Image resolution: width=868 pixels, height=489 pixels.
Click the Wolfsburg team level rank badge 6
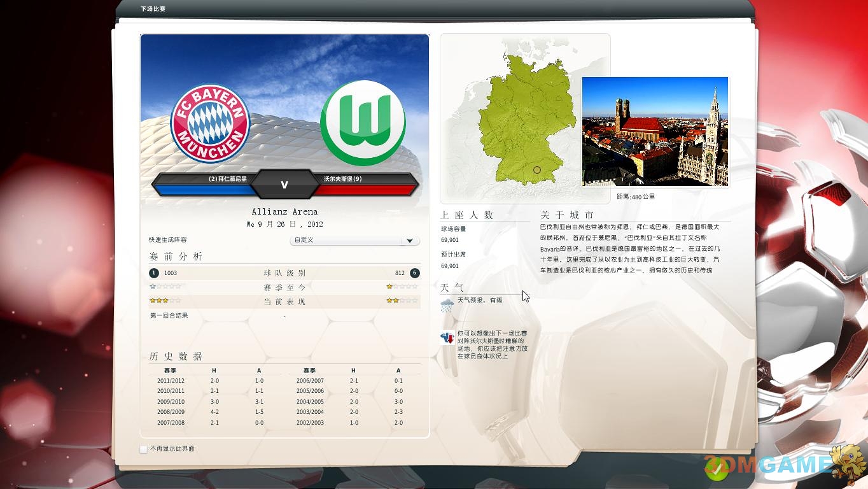point(414,273)
